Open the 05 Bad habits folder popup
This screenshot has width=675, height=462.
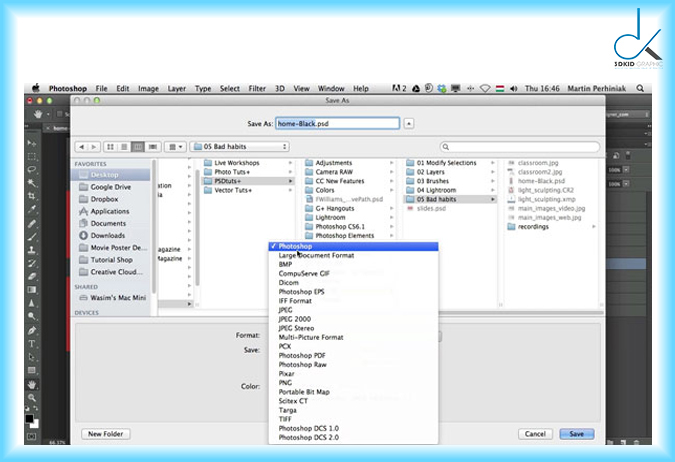240,147
